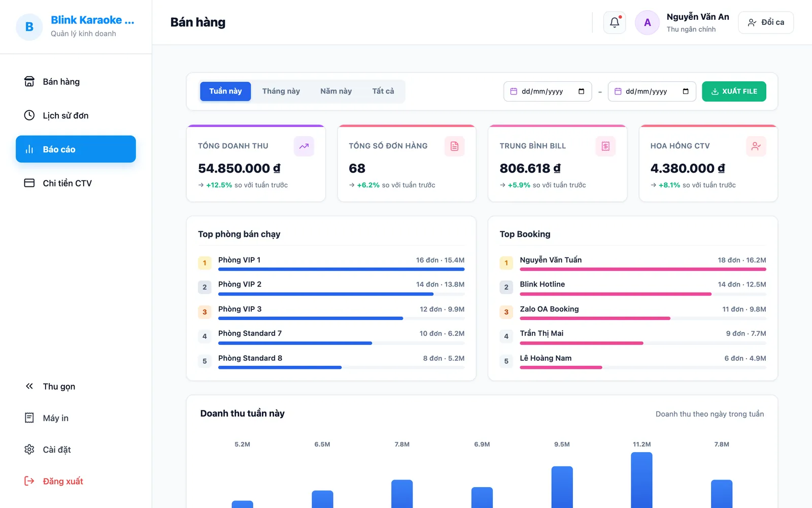Switch to the Tuần này tab
This screenshot has width=812, height=508.
tap(225, 91)
